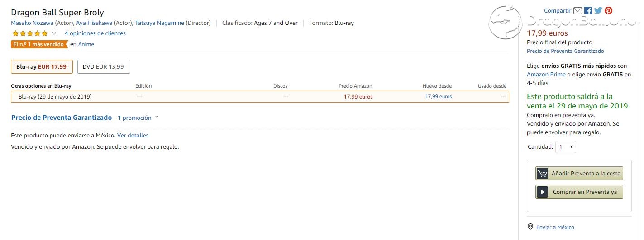Image resolution: width=644 pixels, height=240 pixels.
Task: Open Aya Hisakawa actor link
Action: click(94, 23)
